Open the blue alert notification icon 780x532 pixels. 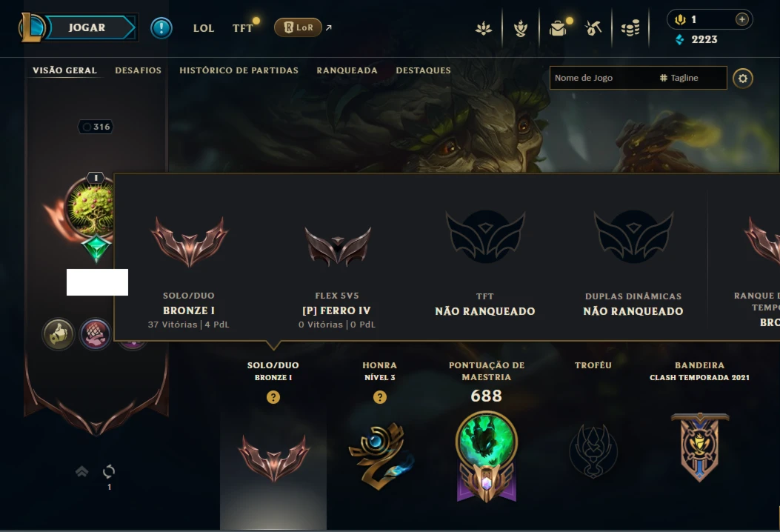click(x=161, y=28)
